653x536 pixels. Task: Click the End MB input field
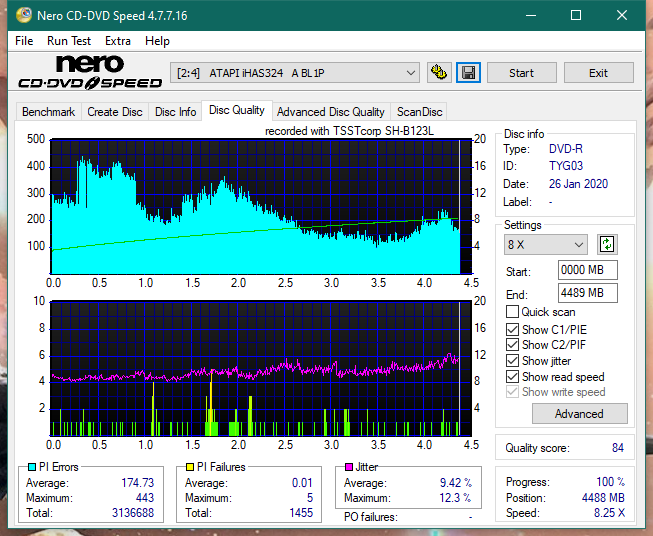(587, 293)
